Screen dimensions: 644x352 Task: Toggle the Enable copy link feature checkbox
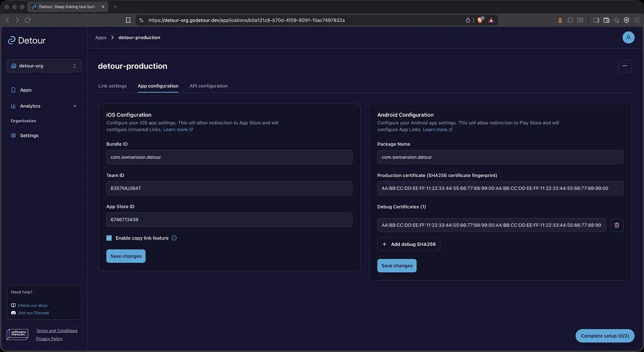click(x=109, y=238)
